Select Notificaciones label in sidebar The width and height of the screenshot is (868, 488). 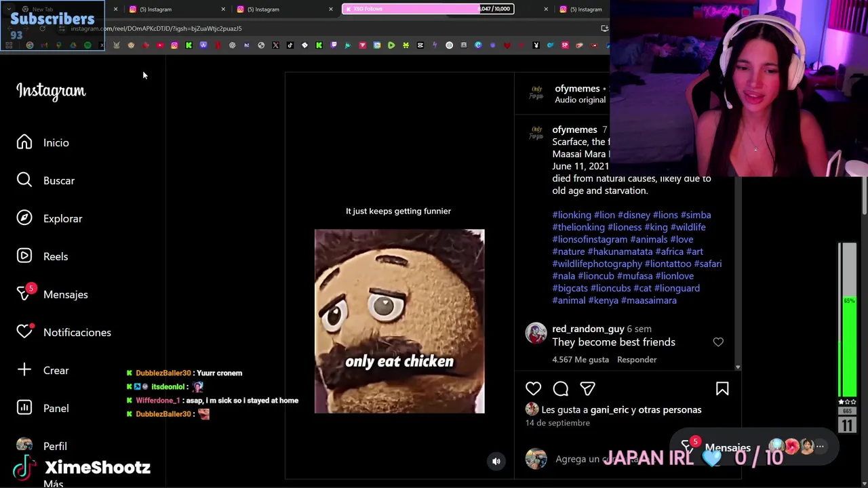coord(77,332)
